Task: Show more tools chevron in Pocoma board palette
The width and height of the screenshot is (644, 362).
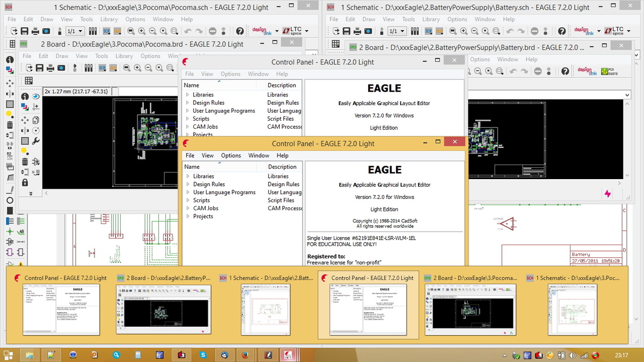Action: tap(31, 193)
